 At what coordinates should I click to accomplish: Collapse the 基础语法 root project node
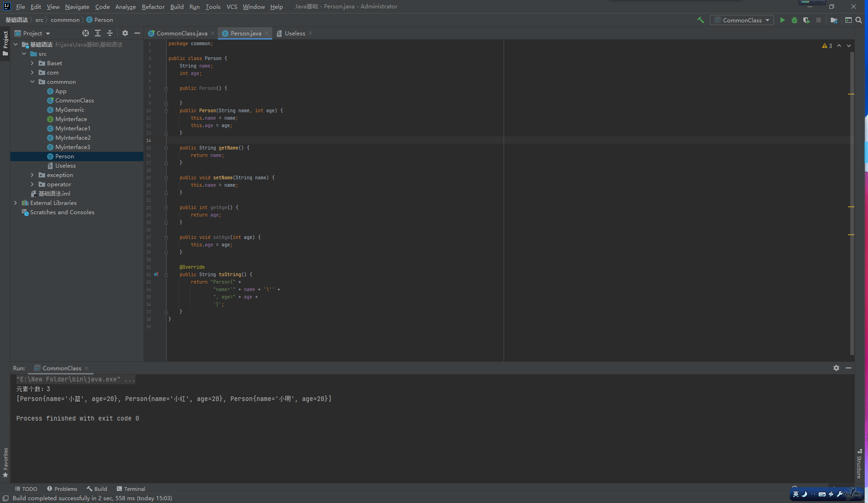16,44
